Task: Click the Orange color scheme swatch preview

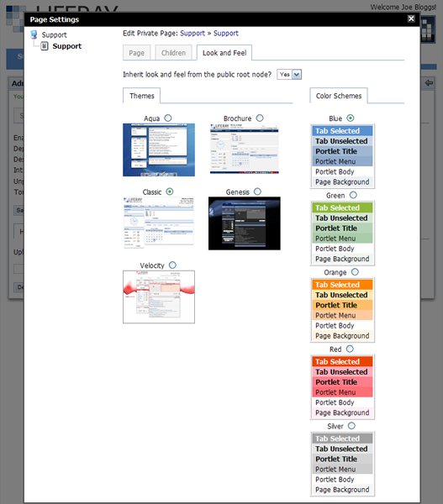Action: [342, 310]
